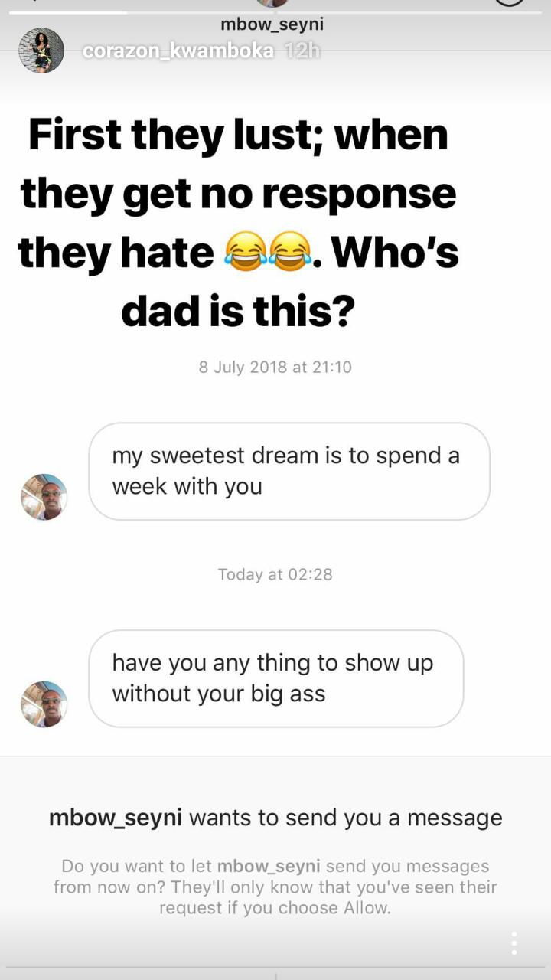Viewport: 551px width, 980px height.
Task: Tap the '8 July 2018 at 21:10' timestamp
Action: [275, 367]
